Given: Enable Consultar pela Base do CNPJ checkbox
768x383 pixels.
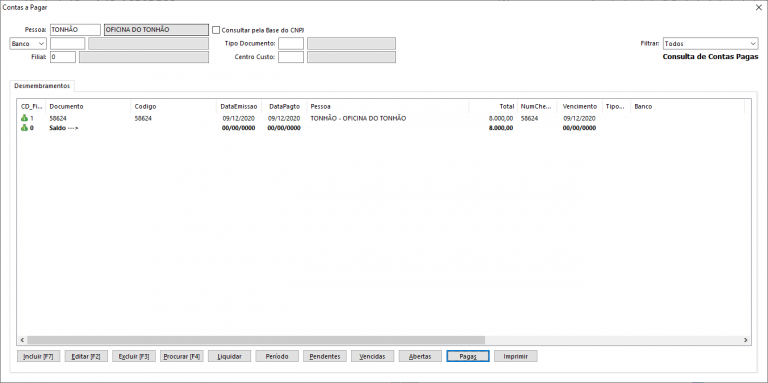Looking at the screenshot, I should tap(216, 30).
